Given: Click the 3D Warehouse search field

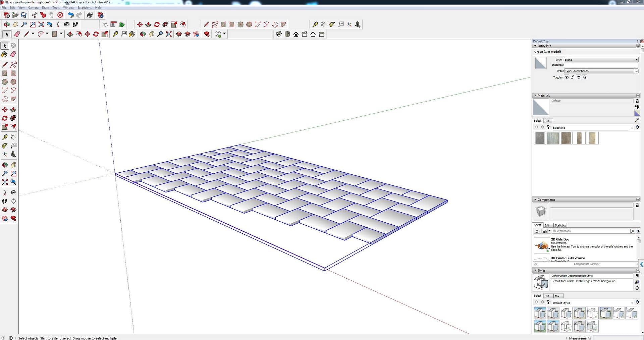Looking at the screenshot, I should [590, 231].
